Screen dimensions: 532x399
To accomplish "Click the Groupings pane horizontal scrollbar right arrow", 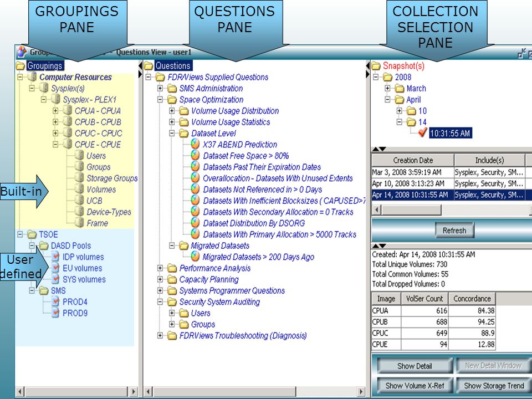I will [x=134, y=391].
